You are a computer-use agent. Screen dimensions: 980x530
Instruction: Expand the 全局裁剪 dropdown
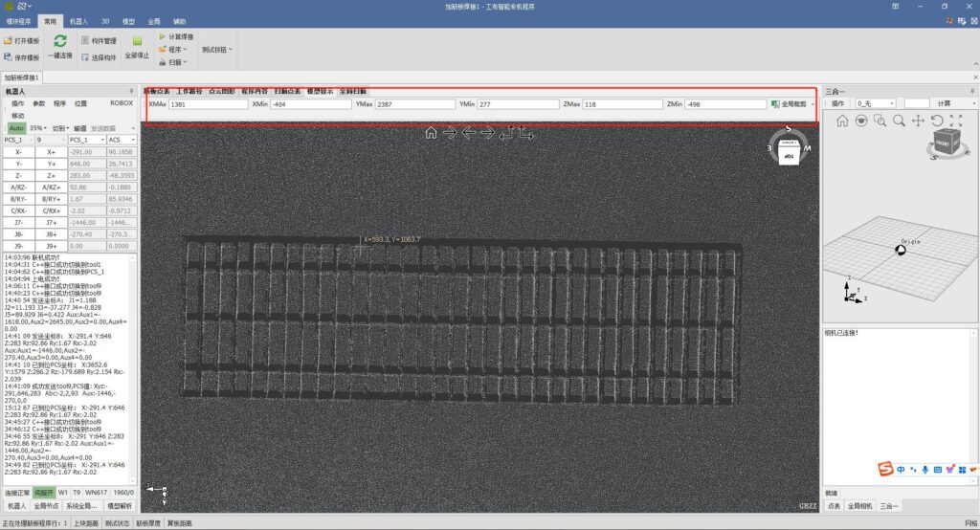click(812, 104)
